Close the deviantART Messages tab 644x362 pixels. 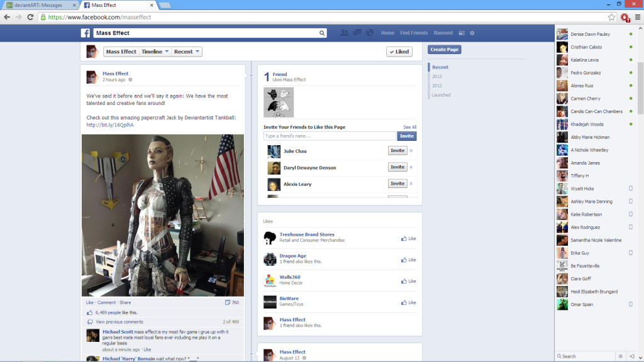74,5
